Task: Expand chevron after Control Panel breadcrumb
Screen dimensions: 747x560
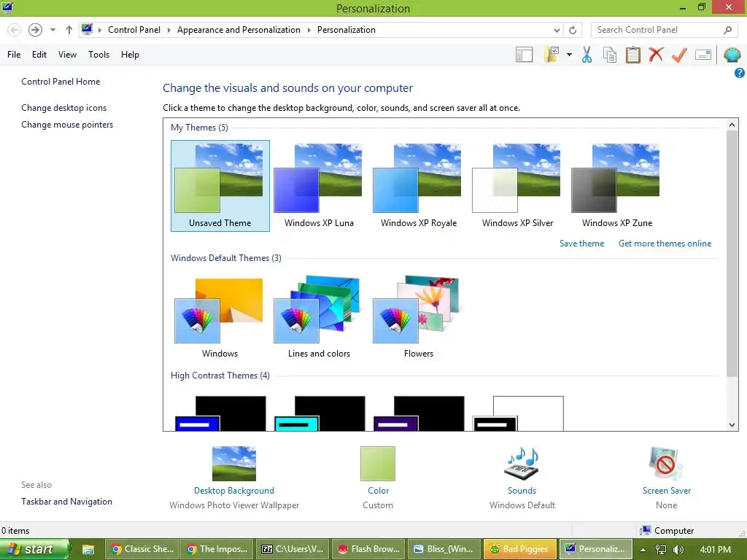Action: (169, 30)
